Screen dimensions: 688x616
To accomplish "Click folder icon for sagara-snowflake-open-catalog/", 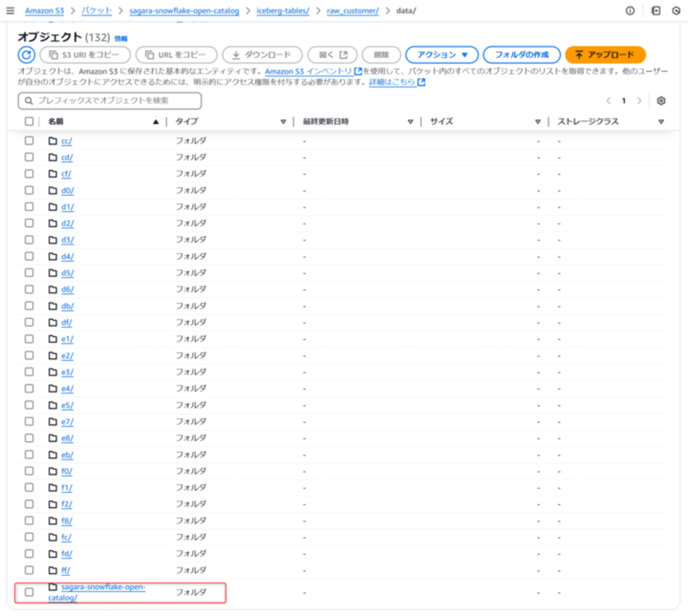I will click(x=53, y=586).
